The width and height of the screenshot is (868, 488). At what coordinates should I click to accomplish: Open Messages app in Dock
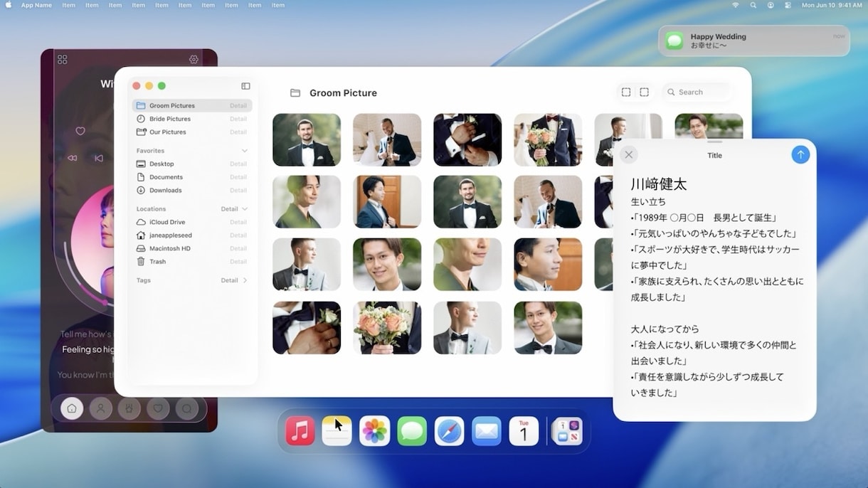(x=412, y=431)
